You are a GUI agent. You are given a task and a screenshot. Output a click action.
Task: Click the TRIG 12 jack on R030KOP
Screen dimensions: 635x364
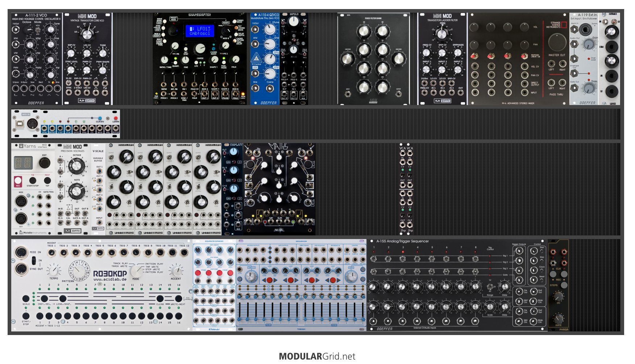coord(184,252)
